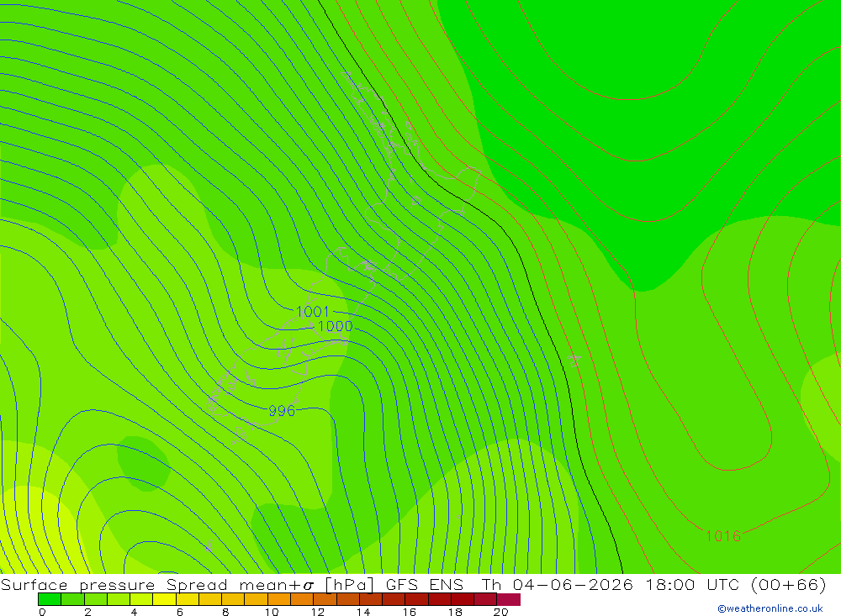Click the 'Surface pressure' title text

(77, 585)
